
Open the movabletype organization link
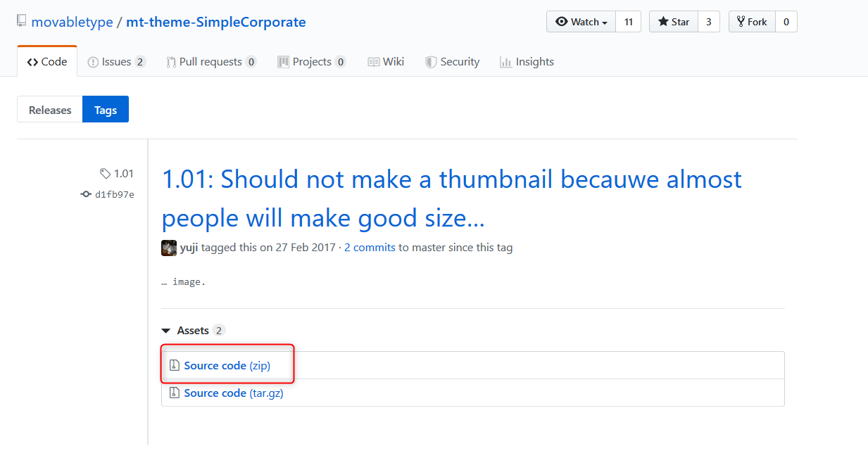click(72, 22)
